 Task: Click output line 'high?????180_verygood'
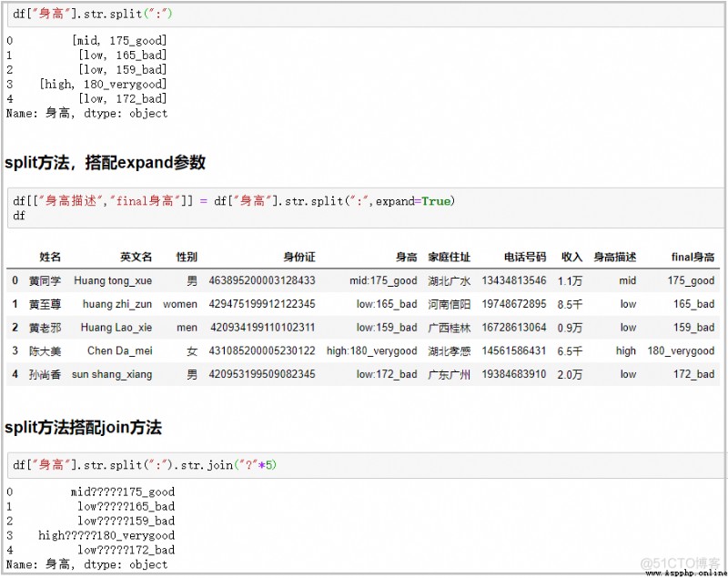[106, 535]
